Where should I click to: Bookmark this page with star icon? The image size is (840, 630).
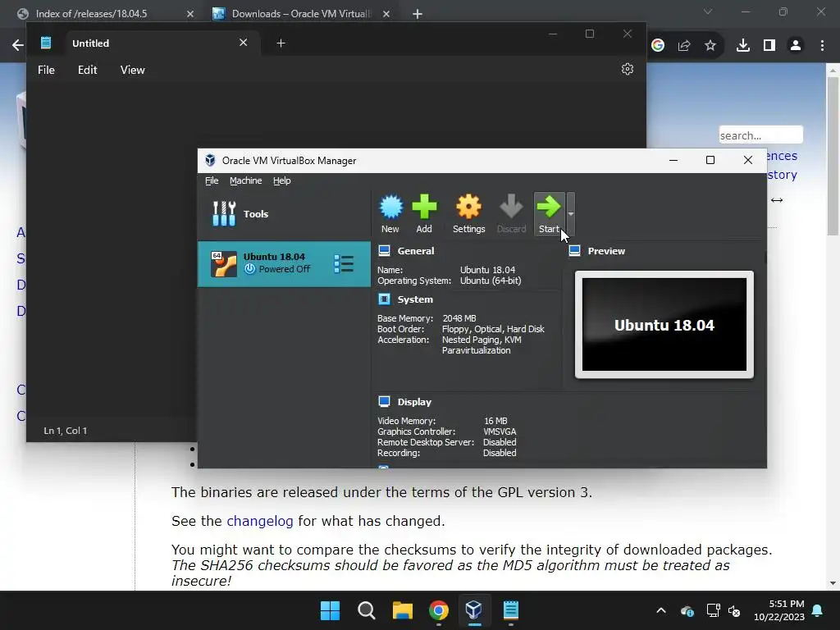point(710,46)
